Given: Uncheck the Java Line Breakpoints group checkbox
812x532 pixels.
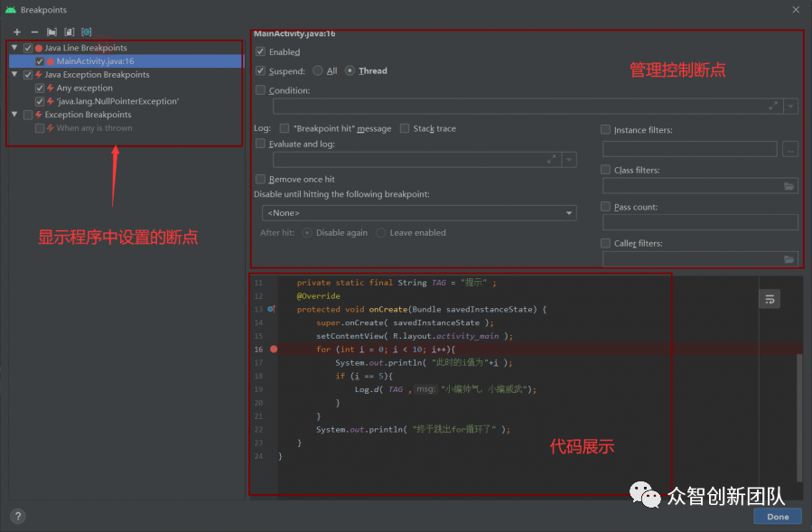Looking at the screenshot, I should point(28,48).
